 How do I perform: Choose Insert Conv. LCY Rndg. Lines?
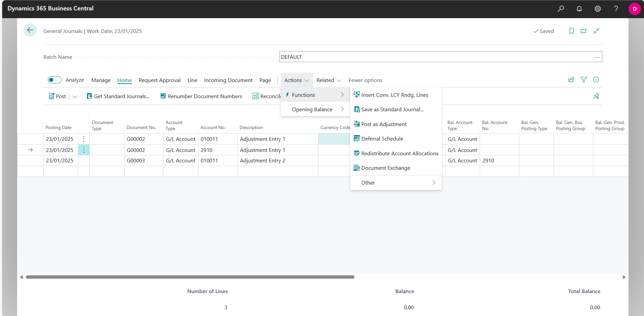click(x=396, y=95)
